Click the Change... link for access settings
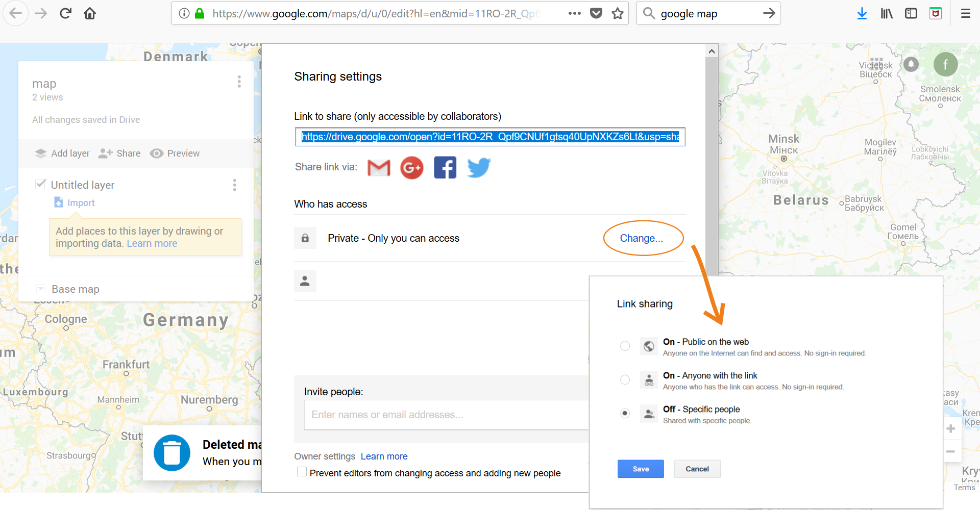980x510 pixels. click(643, 238)
